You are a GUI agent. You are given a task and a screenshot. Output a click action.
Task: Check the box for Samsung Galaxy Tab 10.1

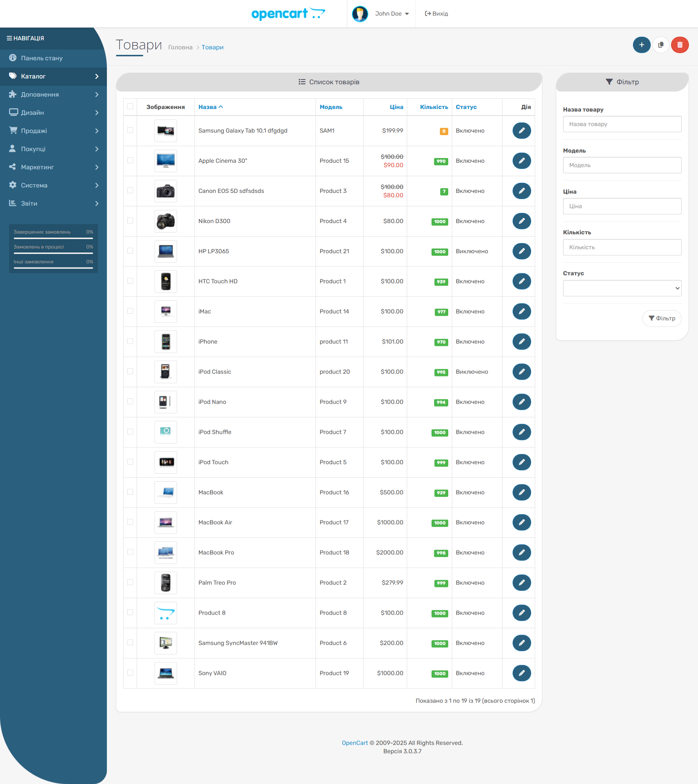pyautogui.click(x=130, y=130)
